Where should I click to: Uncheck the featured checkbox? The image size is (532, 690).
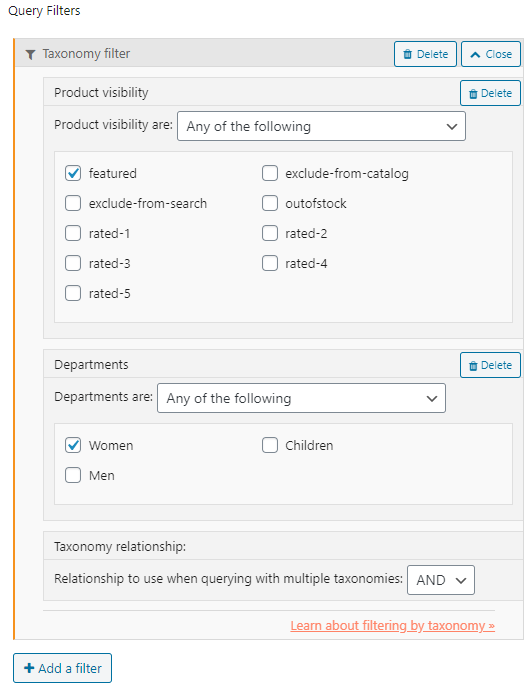click(x=73, y=173)
